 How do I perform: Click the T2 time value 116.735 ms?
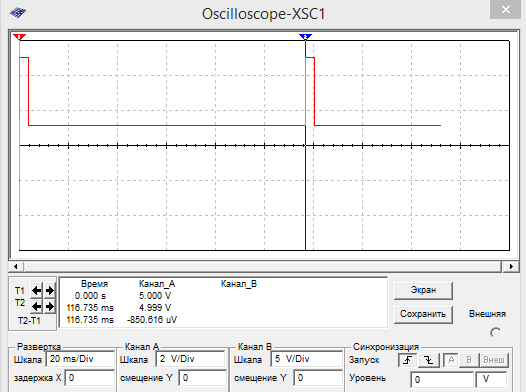(90, 308)
